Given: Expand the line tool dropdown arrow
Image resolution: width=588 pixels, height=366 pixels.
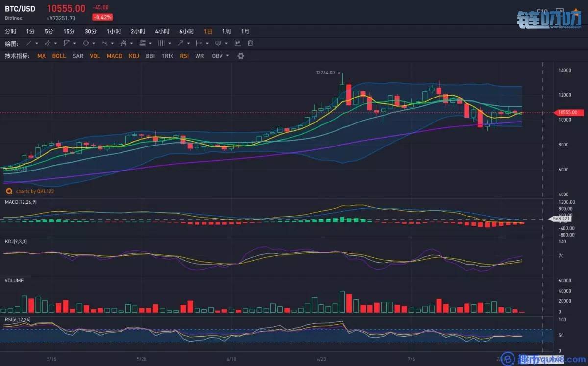Looking at the screenshot, I should tap(37, 43).
